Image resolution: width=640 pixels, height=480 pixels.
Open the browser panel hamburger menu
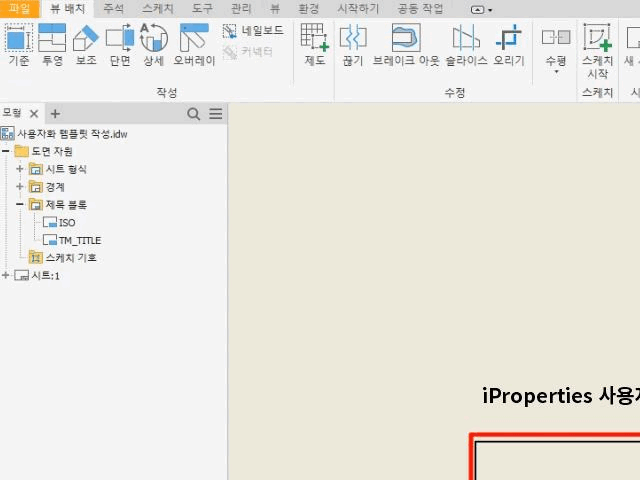click(216, 113)
